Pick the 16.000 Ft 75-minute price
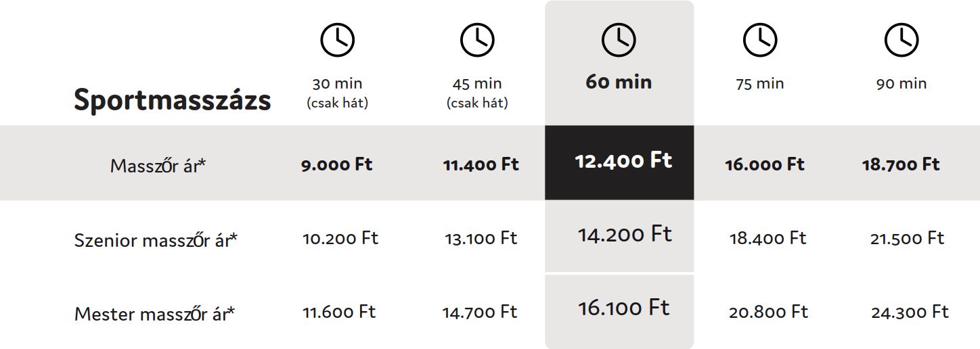 coord(765,164)
